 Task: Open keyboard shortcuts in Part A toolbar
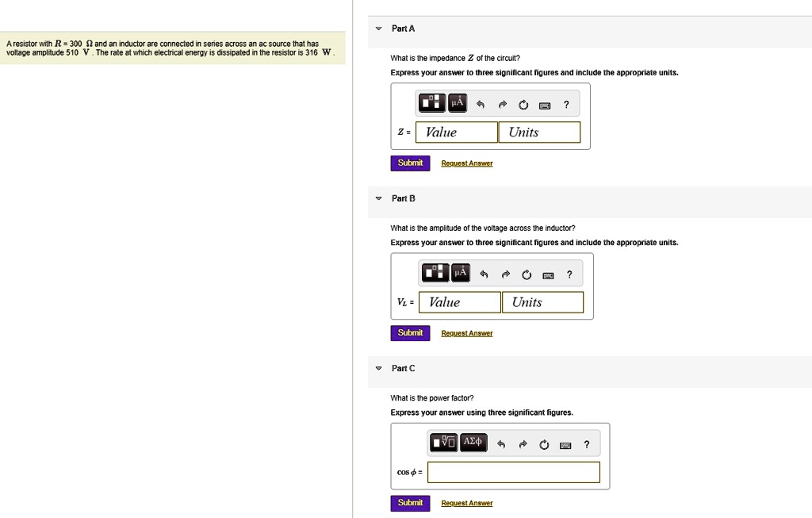[545, 105]
